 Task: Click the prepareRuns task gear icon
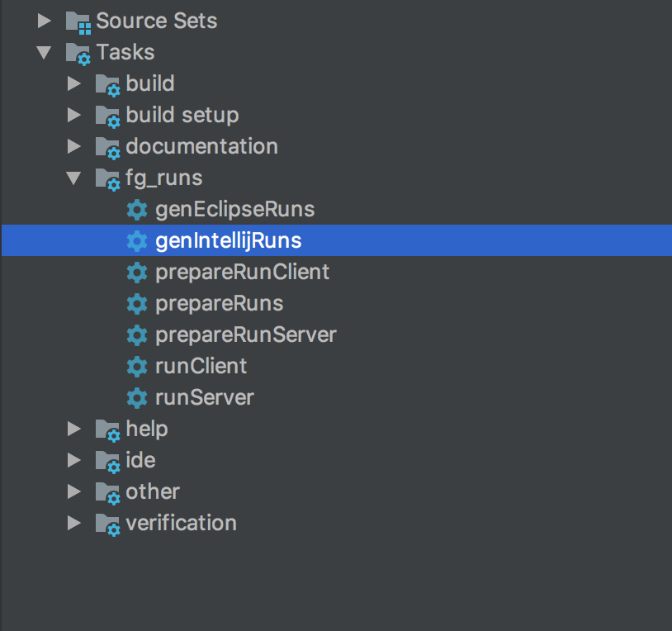(x=137, y=303)
